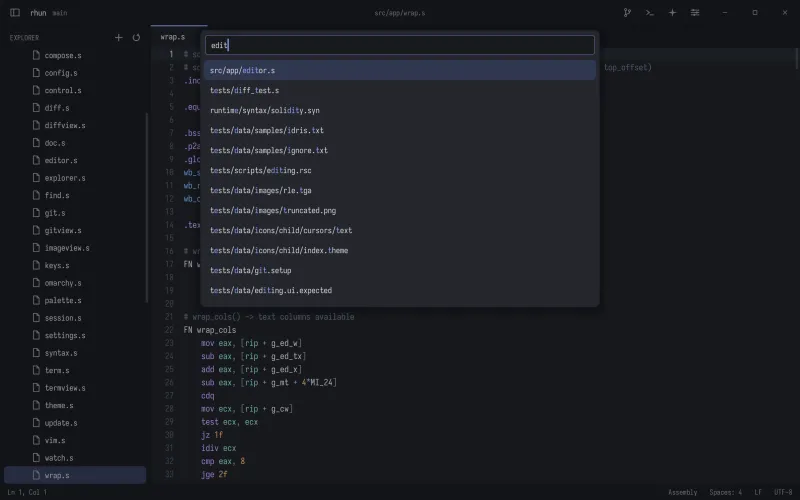The image size is (800, 500).
Task: Click the plus icon in title bar
Action: tap(672, 13)
